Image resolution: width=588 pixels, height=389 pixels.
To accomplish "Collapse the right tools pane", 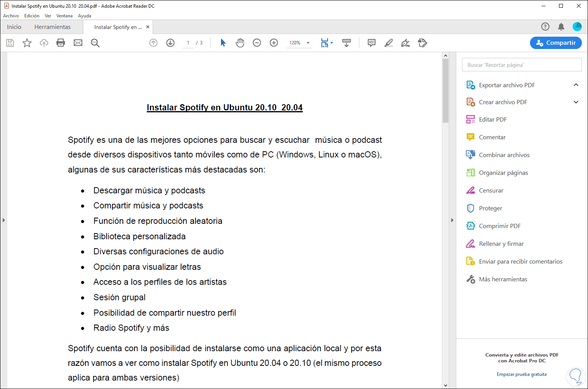I will pos(452,220).
